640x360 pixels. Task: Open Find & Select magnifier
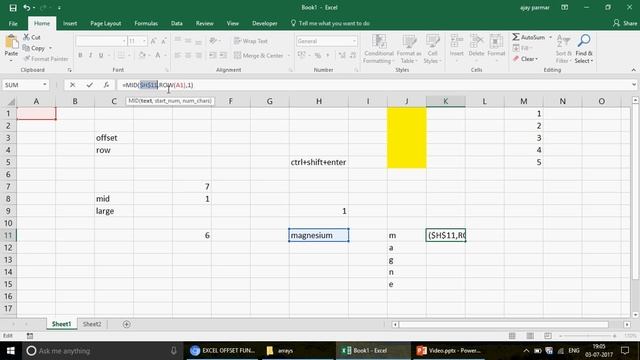[584, 49]
